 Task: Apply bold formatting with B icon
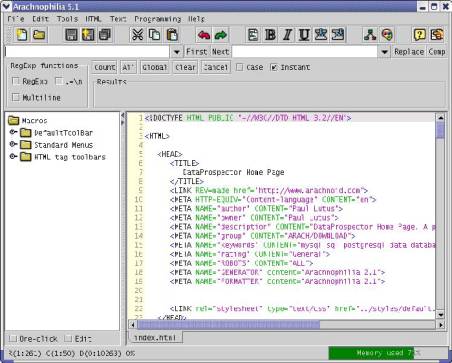(270, 35)
